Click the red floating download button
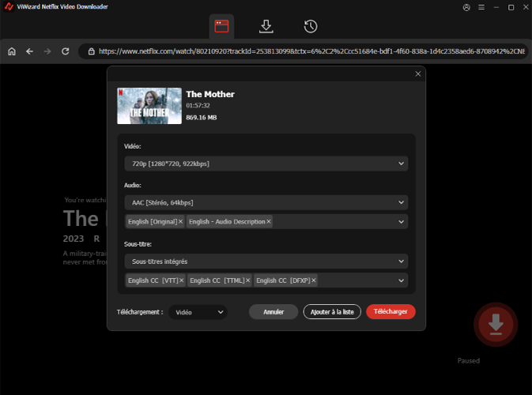The image size is (532, 395). coord(496,324)
